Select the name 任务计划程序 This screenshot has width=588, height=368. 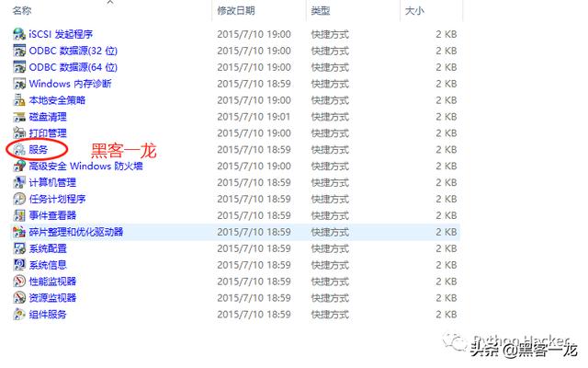[x=57, y=199]
